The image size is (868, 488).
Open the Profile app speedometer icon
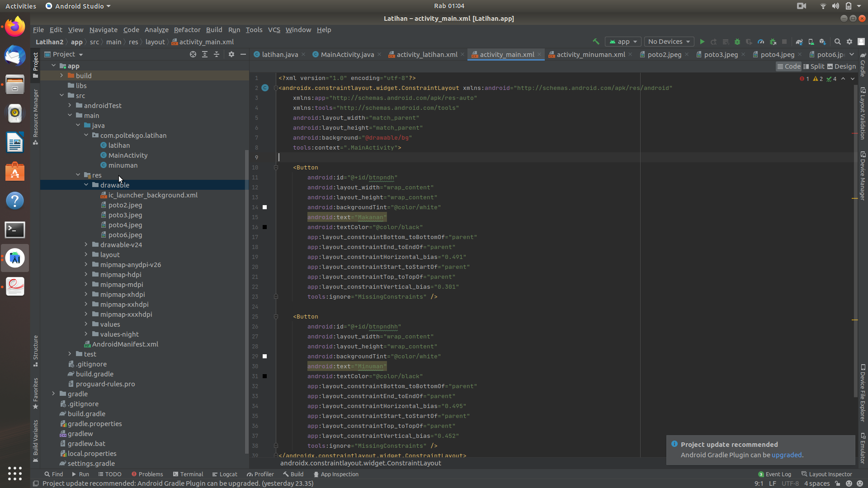pyautogui.click(x=761, y=42)
